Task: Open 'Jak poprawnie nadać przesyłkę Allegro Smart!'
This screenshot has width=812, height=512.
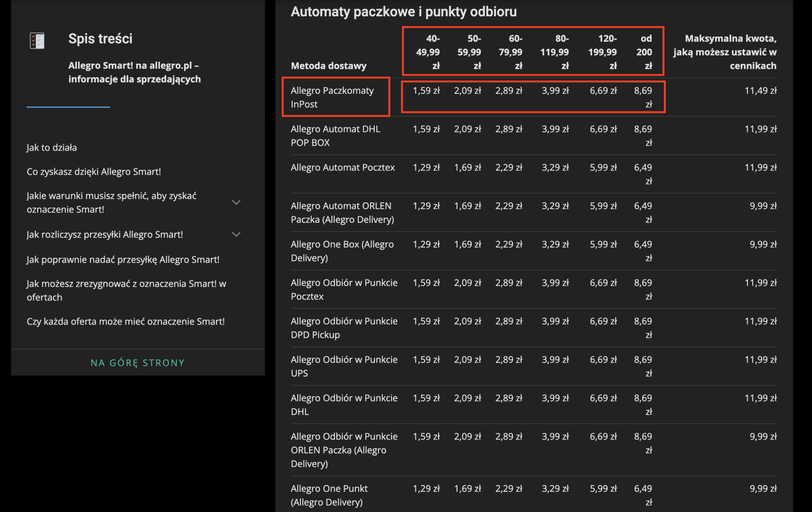Action: [123, 260]
